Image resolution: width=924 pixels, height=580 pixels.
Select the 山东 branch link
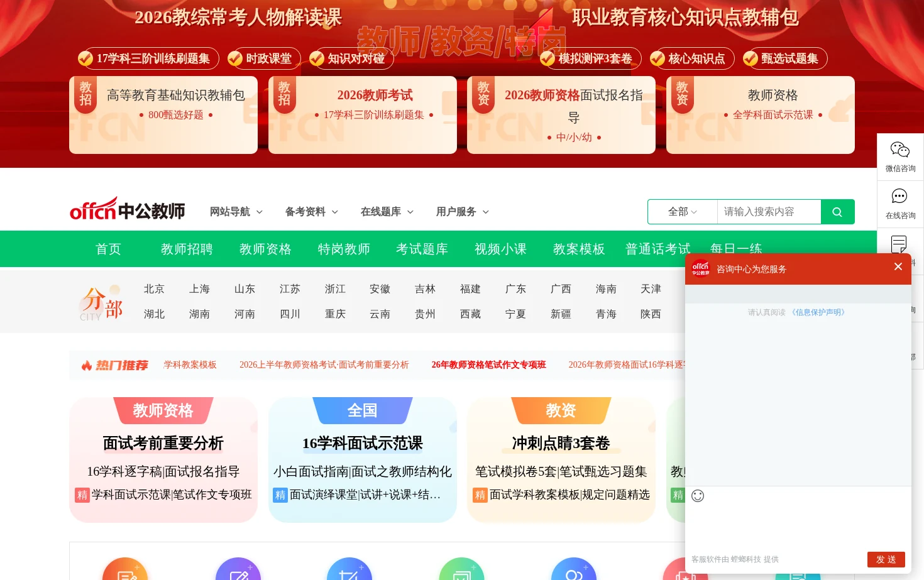tap(245, 288)
